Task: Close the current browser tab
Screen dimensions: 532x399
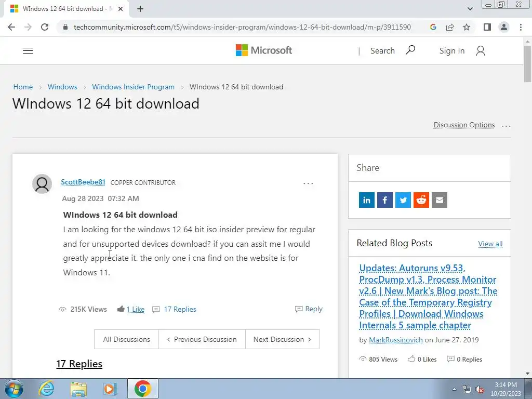Action: point(121,9)
